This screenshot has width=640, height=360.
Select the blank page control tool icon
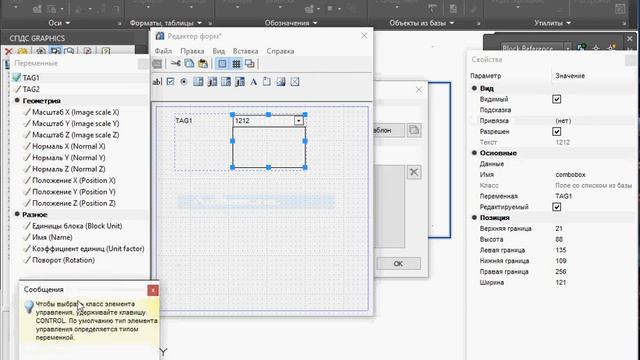pyautogui.click(x=267, y=82)
